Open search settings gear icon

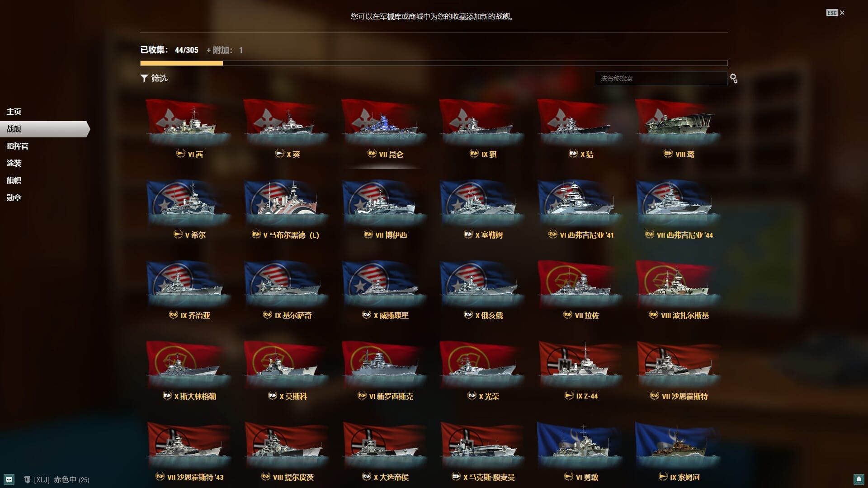pos(734,79)
